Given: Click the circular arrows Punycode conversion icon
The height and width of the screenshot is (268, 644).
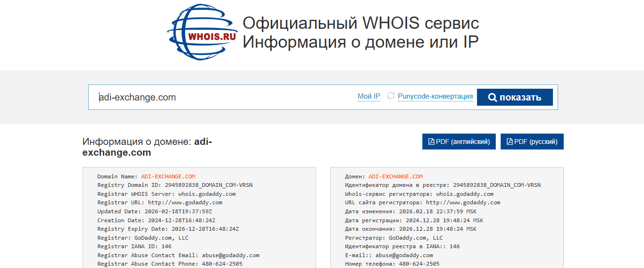Looking at the screenshot, I should click(x=391, y=96).
